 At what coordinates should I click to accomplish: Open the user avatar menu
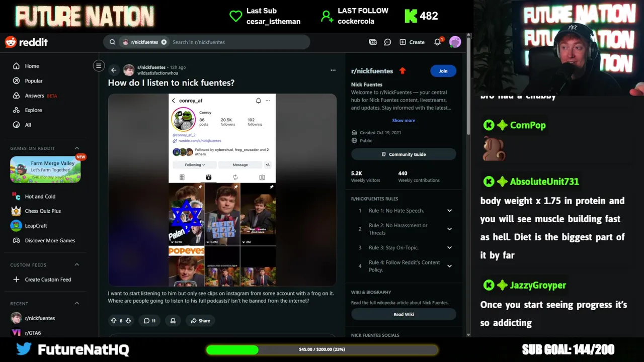[x=455, y=42]
